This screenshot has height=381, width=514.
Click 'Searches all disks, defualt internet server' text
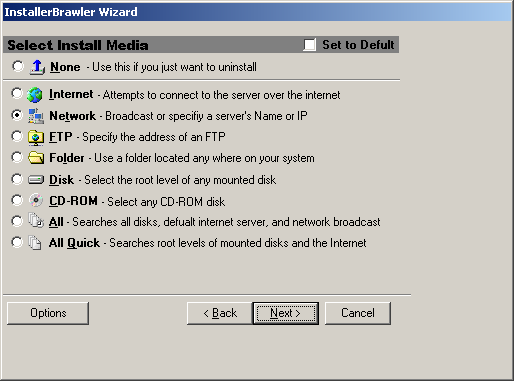pyautogui.click(x=226, y=222)
